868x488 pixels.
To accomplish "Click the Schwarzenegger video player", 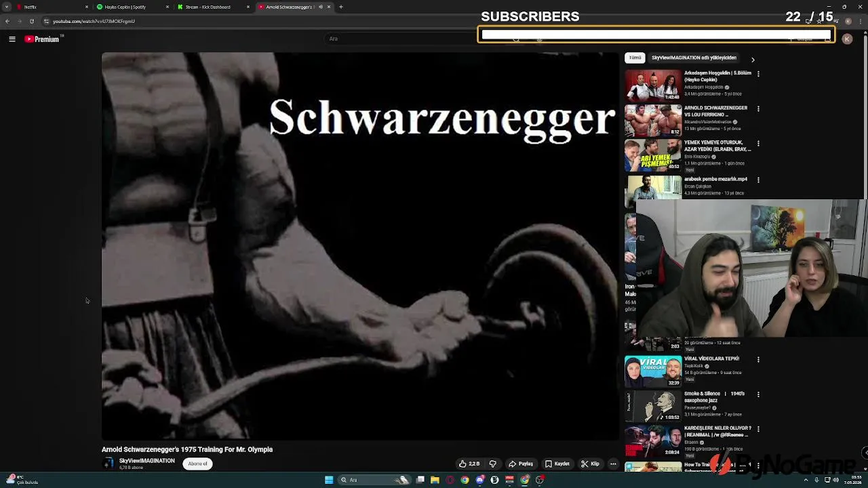I will 359,246.
